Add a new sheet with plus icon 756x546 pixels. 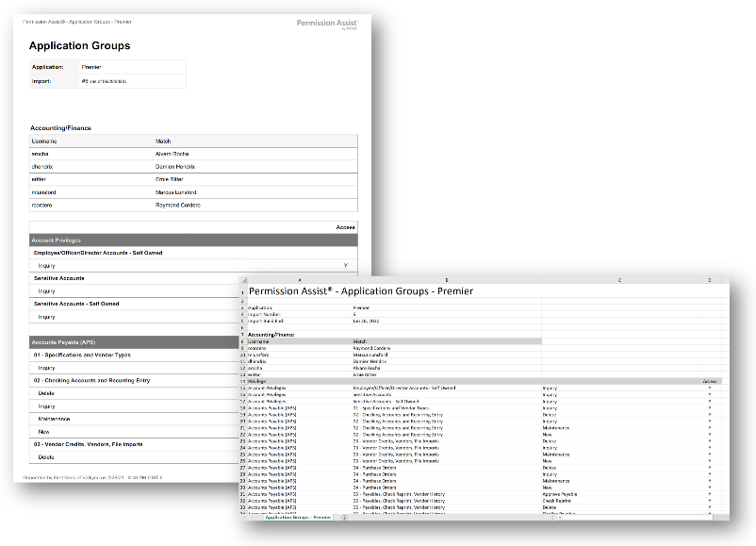click(x=343, y=518)
